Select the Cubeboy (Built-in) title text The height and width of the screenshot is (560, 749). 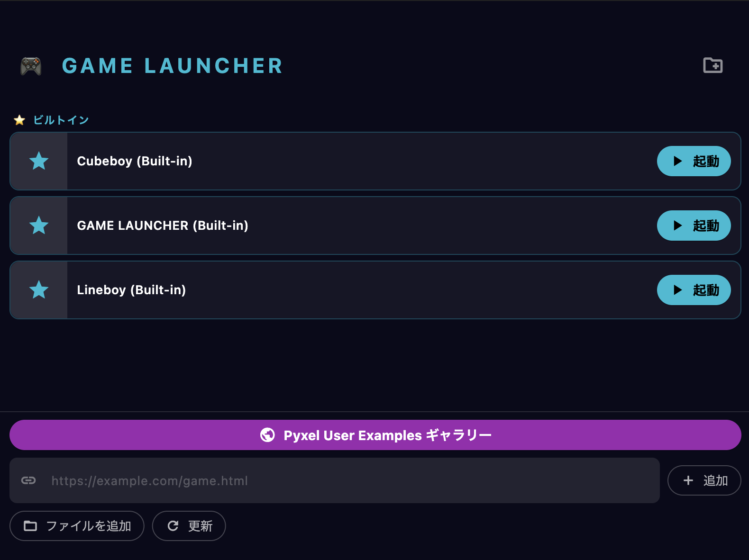pos(135,161)
